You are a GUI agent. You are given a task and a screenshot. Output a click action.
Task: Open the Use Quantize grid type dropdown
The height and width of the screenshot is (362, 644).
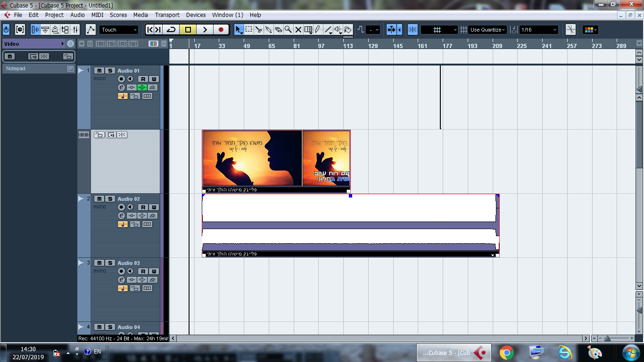pos(488,30)
